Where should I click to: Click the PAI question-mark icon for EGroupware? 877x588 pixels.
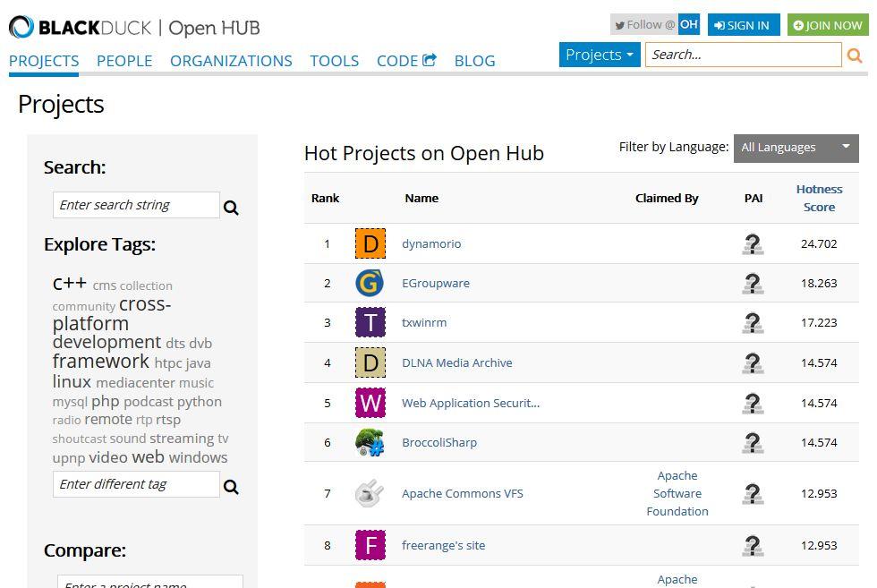pyautogui.click(x=753, y=284)
